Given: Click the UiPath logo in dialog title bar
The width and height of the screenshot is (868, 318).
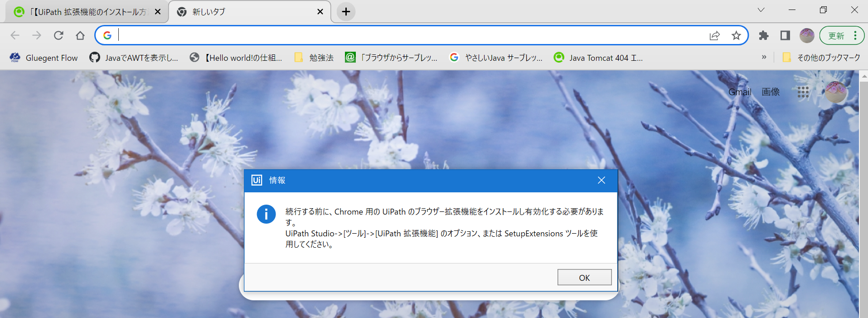Looking at the screenshot, I should coord(257,180).
